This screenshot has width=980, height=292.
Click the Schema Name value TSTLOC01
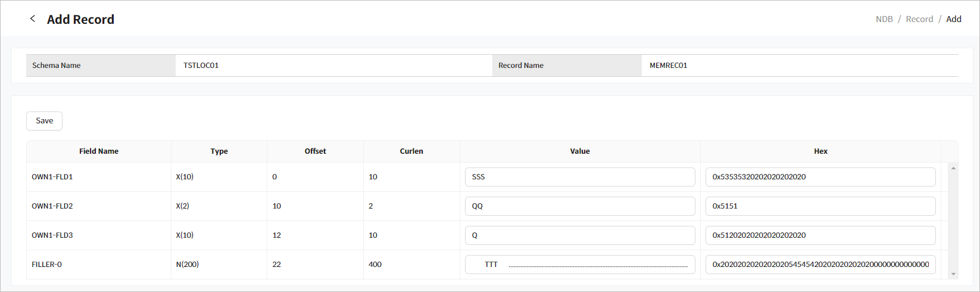[x=201, y=66]
